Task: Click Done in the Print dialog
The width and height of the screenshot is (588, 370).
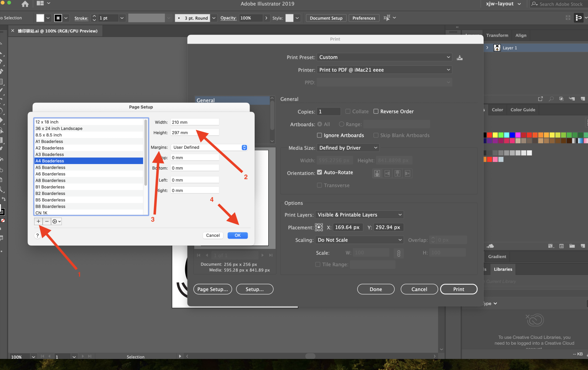Action: tap(376, 289)
